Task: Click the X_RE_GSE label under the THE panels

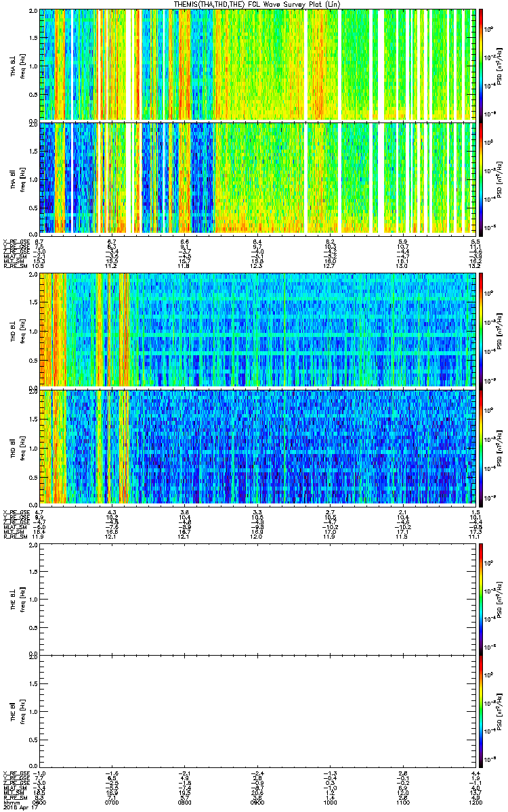Action: point(15,772)
